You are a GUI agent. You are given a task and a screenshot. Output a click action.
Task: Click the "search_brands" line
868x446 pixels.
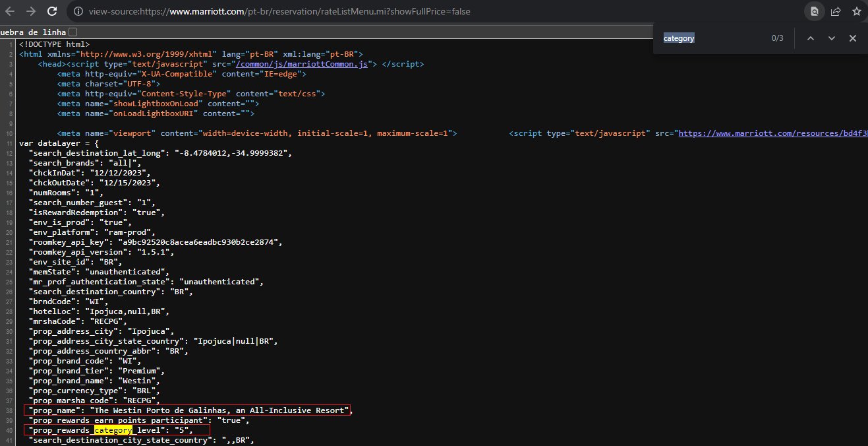coord(85,163)
